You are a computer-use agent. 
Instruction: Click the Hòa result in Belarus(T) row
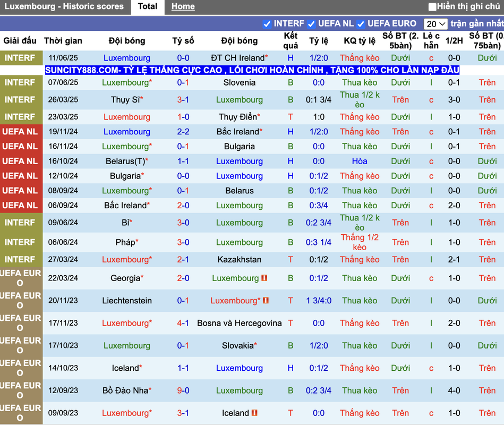360,161
